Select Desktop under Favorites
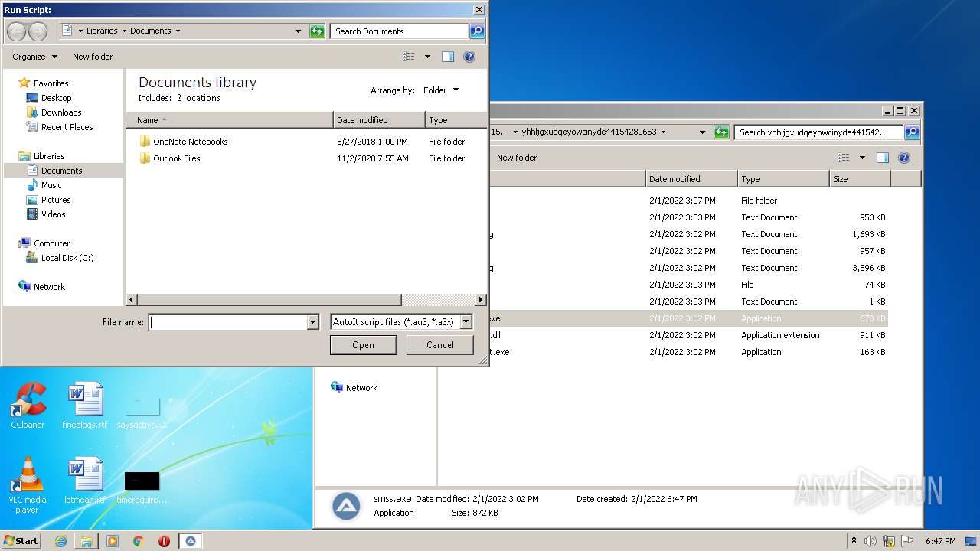980x551 pixels. (56, 98)
